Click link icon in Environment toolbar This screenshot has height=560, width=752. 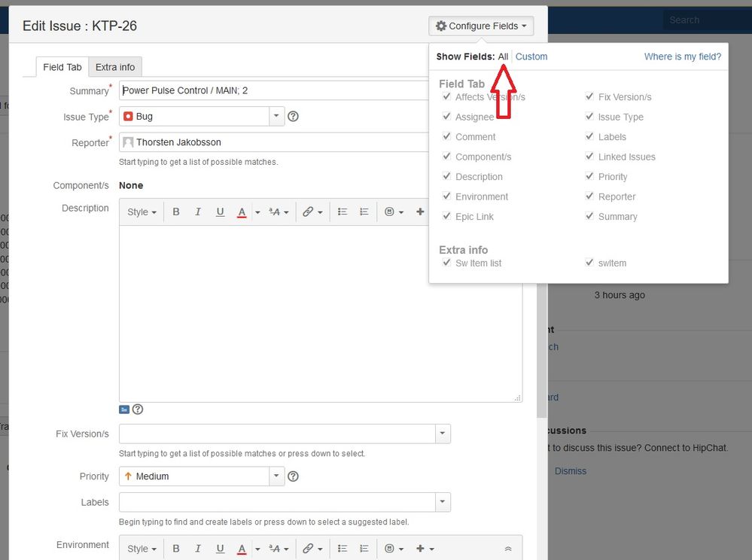[308, 549]
